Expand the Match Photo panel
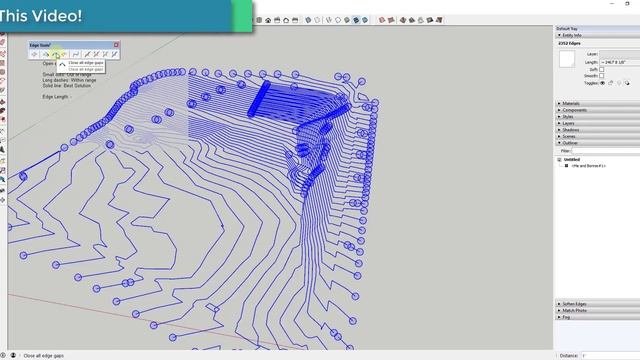640x360 pixels. tap(597, 311)
